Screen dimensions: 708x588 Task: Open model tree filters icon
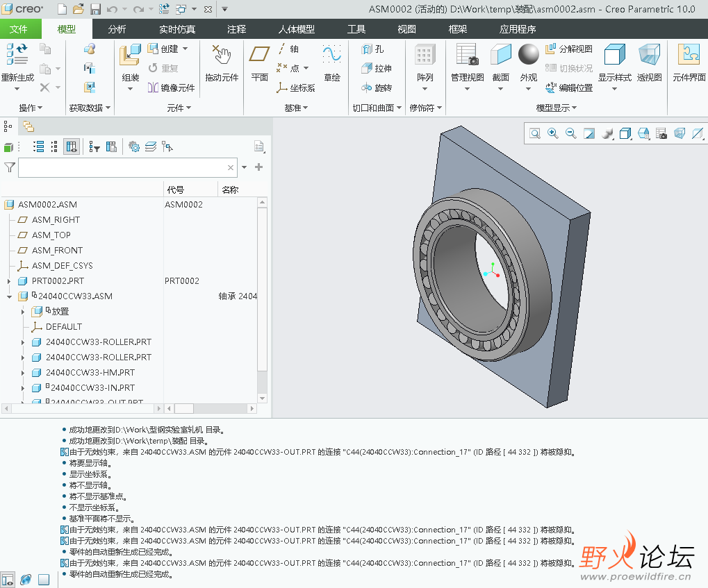[94, 146]
